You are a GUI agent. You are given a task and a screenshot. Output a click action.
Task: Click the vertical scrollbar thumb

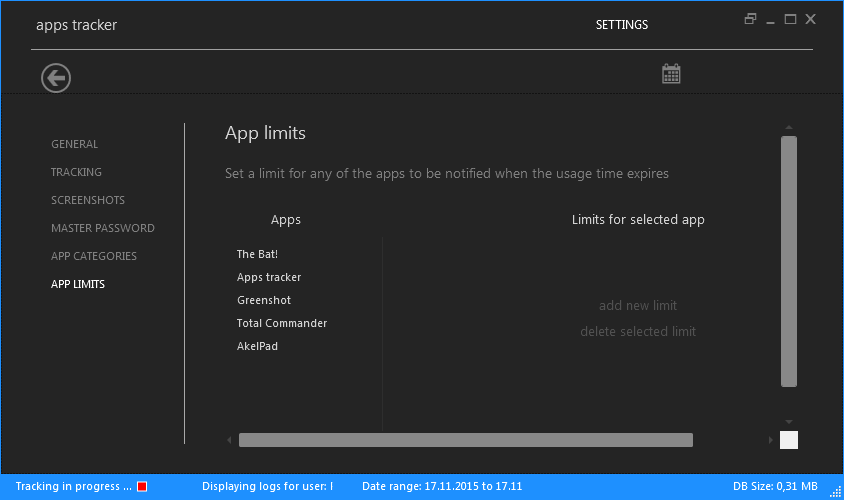point(789,261)
